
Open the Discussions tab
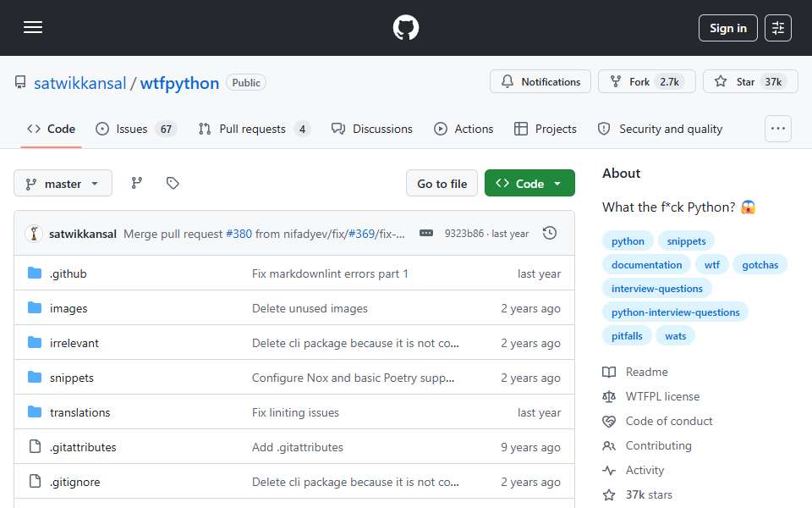pos(372,129)
